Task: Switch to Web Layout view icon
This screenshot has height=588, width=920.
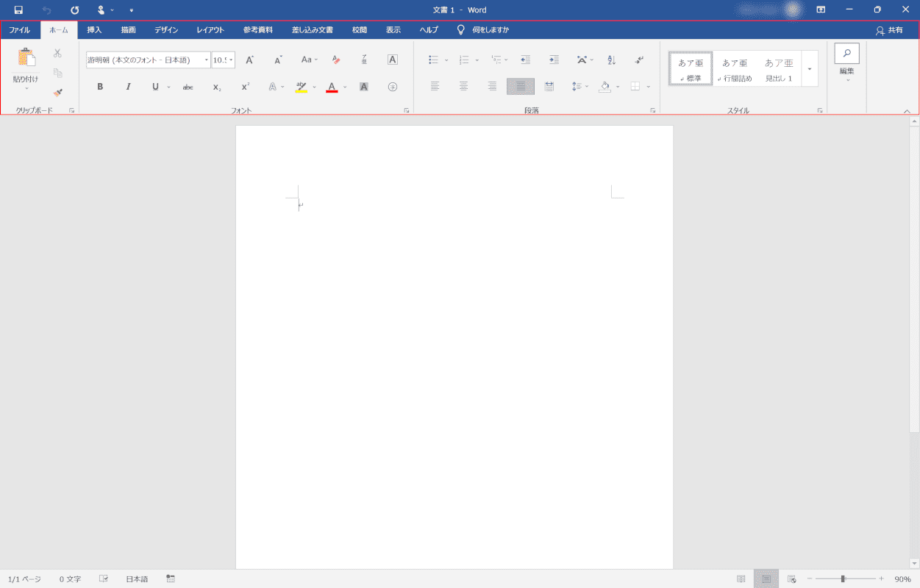Action: (792, 579)
